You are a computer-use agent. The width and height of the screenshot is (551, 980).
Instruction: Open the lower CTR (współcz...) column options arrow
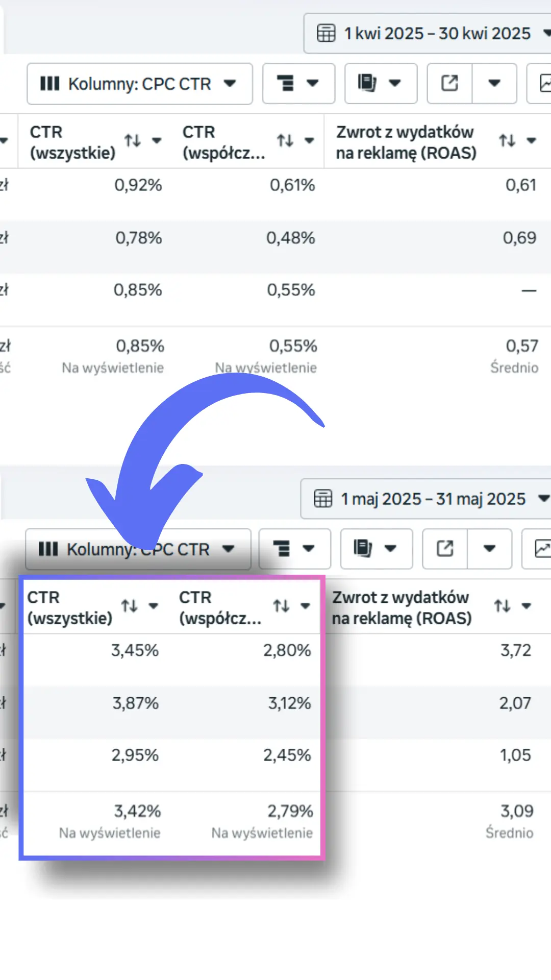click(306, 606)
